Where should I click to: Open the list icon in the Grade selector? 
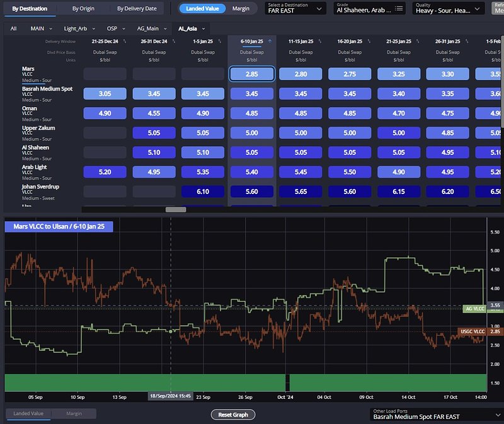point(399,9)
